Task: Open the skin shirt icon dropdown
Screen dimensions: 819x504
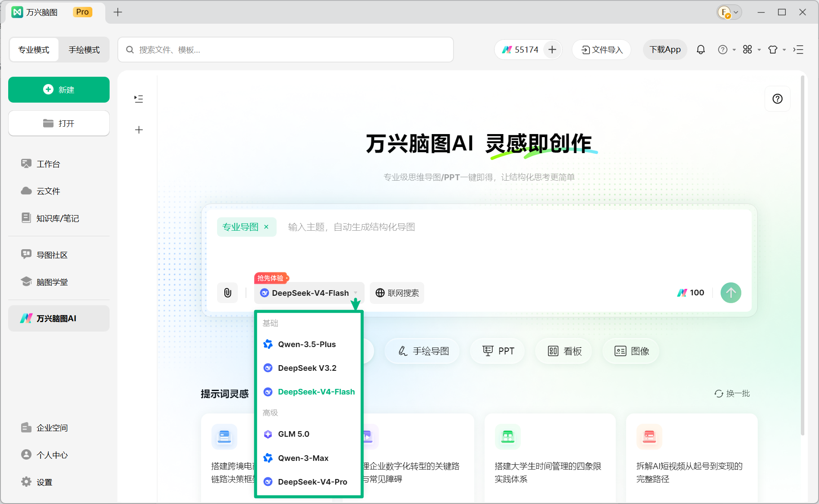Action: (776, 50)
